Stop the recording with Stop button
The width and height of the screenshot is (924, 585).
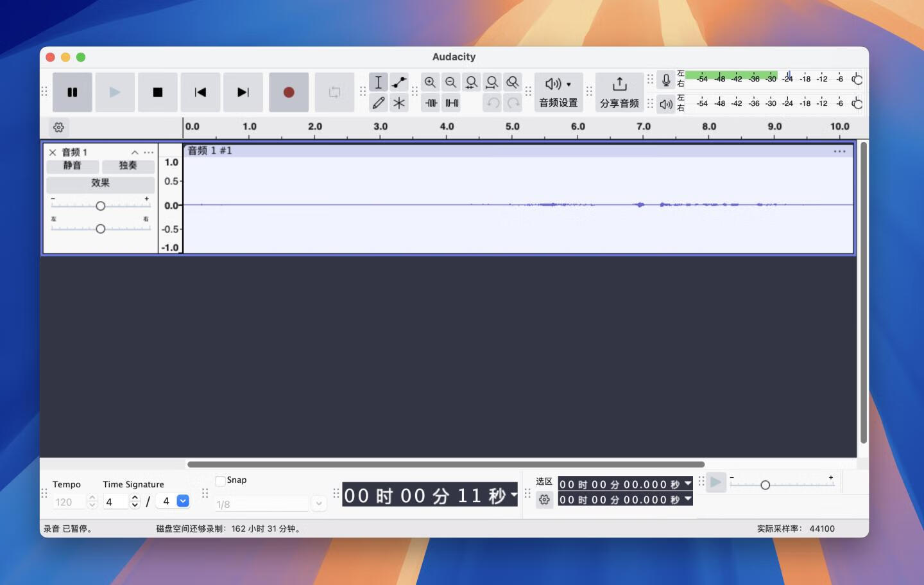pos(158,92)
